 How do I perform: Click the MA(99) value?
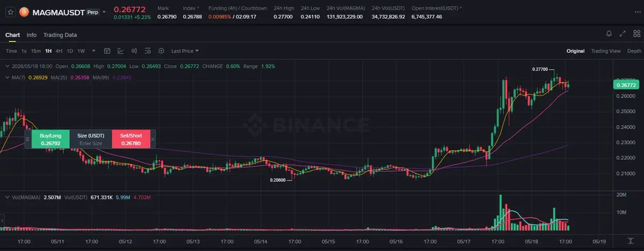point(121,77)
